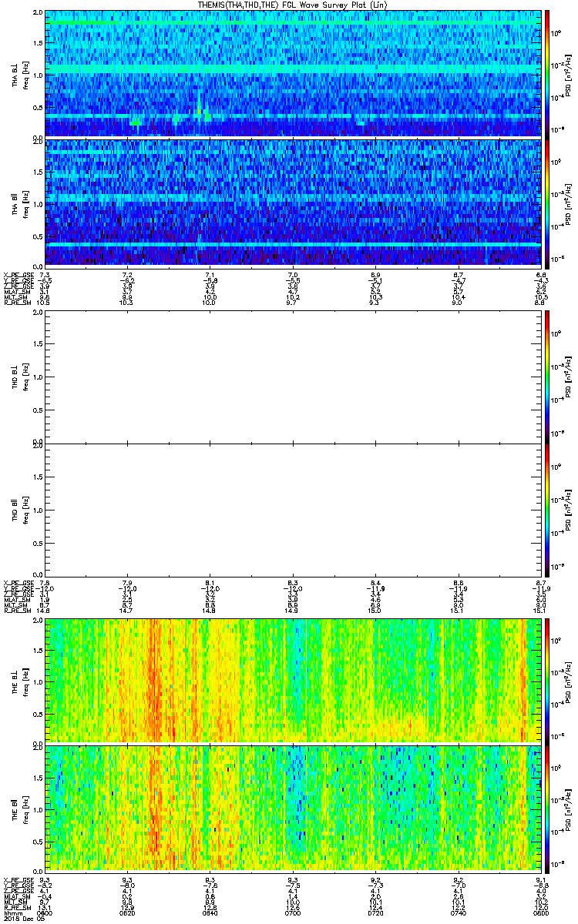This screenshot has width=578, height=924.
Task: Click the X_RE_GSE row label under THE panels
Action: click(18, 879)
